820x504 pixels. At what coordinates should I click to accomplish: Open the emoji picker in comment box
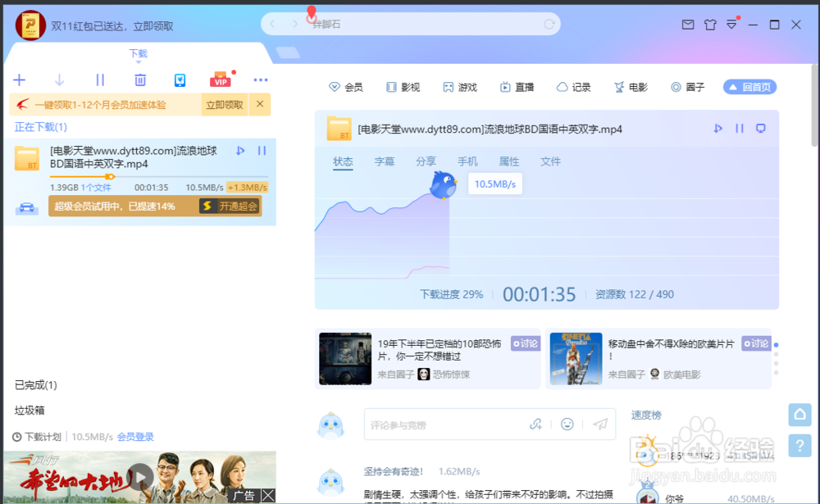pos(567,424)
